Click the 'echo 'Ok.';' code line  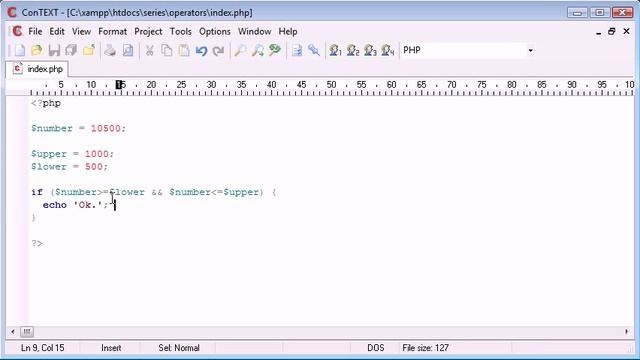click(76, 205)
